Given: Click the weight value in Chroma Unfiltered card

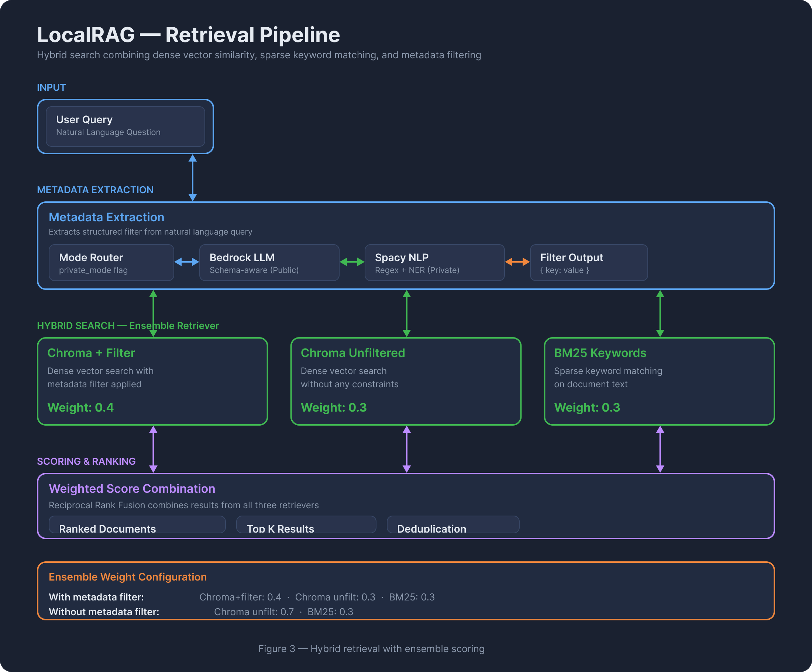Looking at the screenshot, I should tap(334, 407).
